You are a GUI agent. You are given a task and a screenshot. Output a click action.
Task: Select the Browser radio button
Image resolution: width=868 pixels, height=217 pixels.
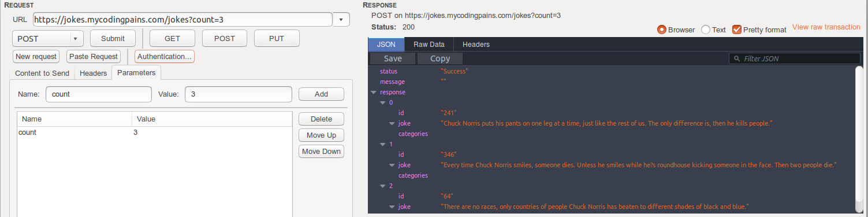662,30
